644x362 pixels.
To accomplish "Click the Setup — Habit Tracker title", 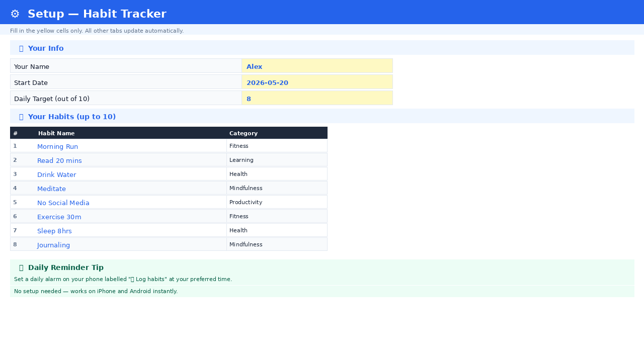I will pyautogui.click(x=97, y=14).
